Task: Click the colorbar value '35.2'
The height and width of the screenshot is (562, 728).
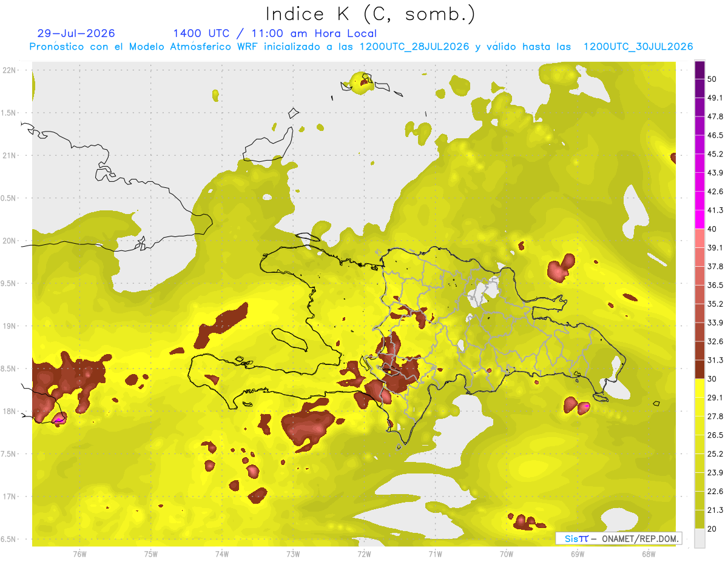Action: coord(715,304)
